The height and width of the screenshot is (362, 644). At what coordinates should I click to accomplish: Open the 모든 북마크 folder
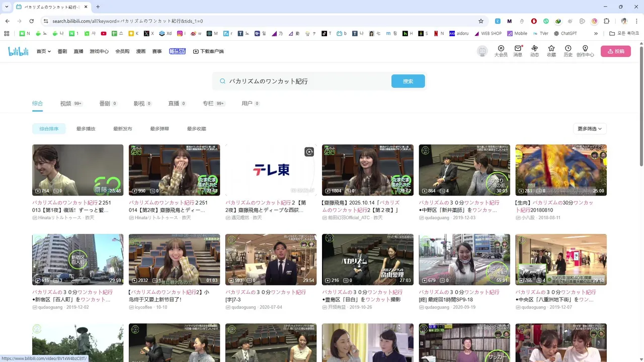(624, 34)
